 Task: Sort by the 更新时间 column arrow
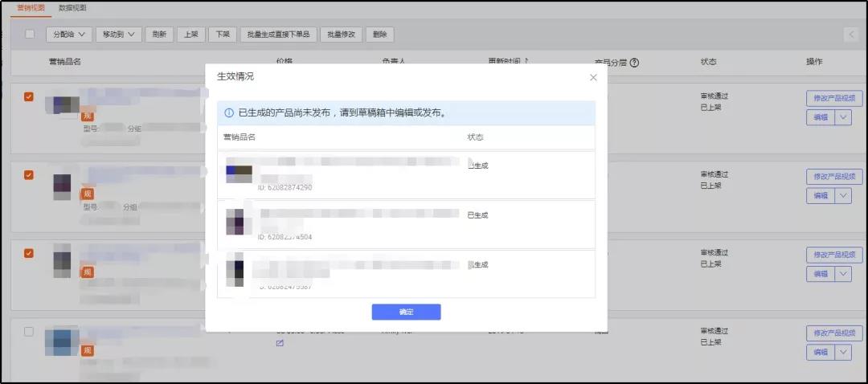(526, 61)
